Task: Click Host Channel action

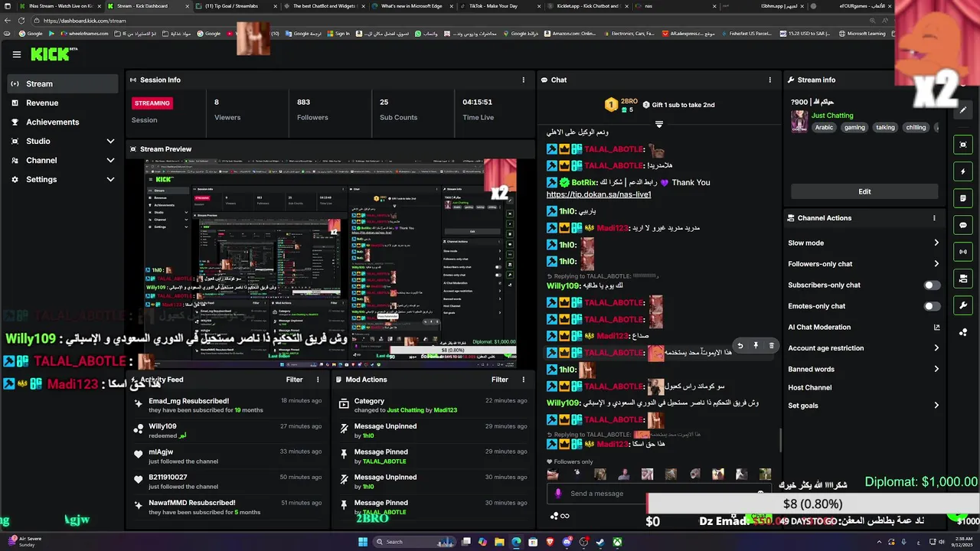Action: (x=810, y=388)
